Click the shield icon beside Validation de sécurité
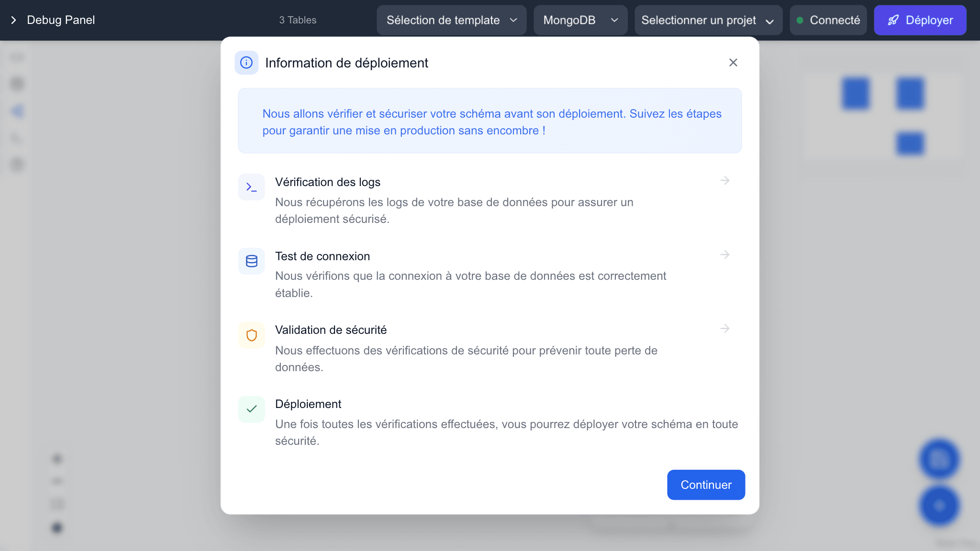980x551 pixels. pos(251,335)
